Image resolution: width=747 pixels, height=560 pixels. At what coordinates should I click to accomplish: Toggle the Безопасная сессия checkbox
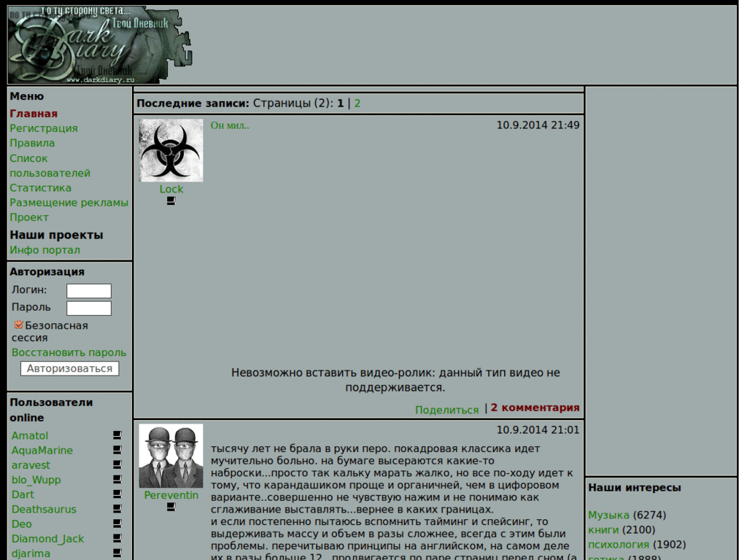18,324
